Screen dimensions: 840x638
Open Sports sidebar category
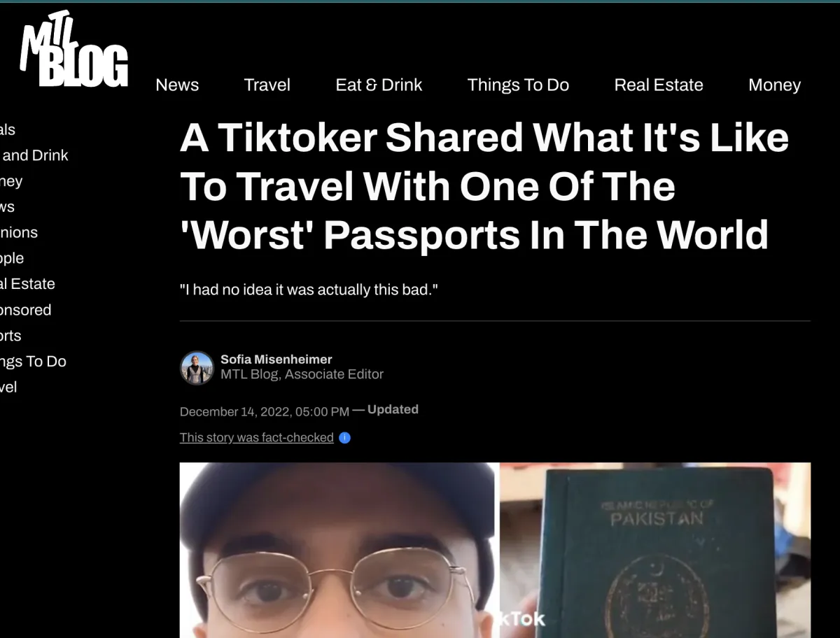tap(10, 336)
